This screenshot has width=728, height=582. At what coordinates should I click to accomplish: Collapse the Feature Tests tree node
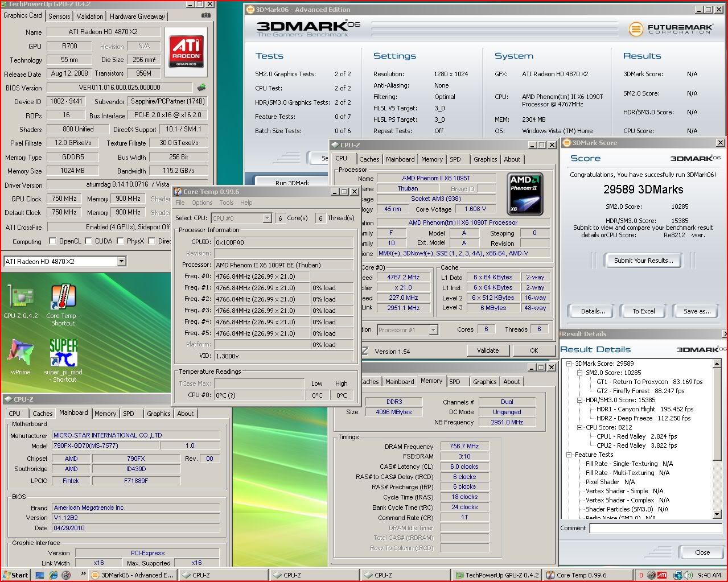[x=569, y=455]
